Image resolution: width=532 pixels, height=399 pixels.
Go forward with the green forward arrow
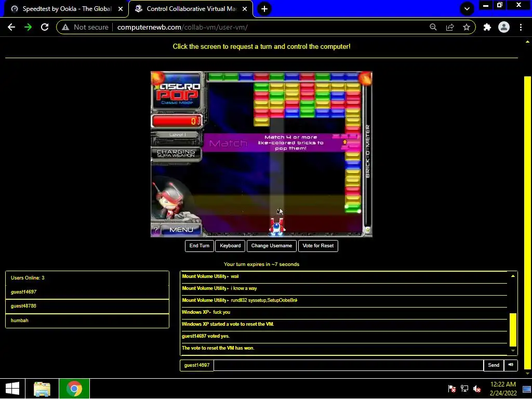pyautogui.click(x=28, y=27)
